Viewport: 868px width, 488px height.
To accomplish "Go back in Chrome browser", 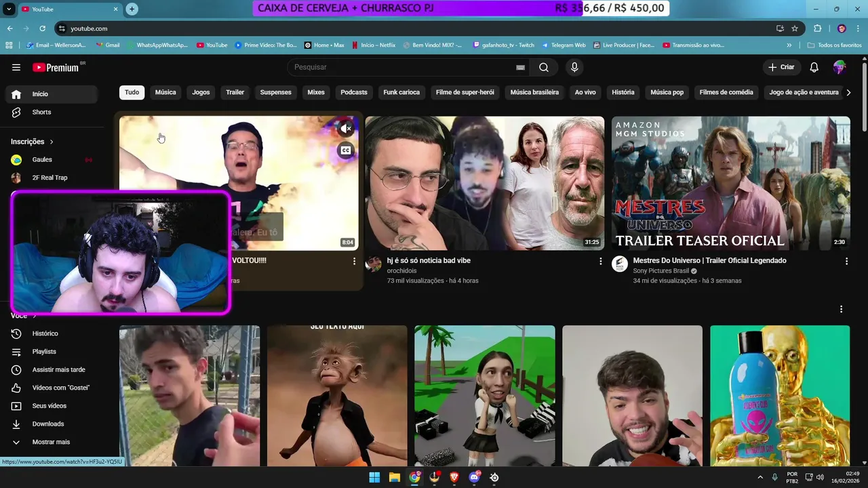I will click(x=9, y=28).
